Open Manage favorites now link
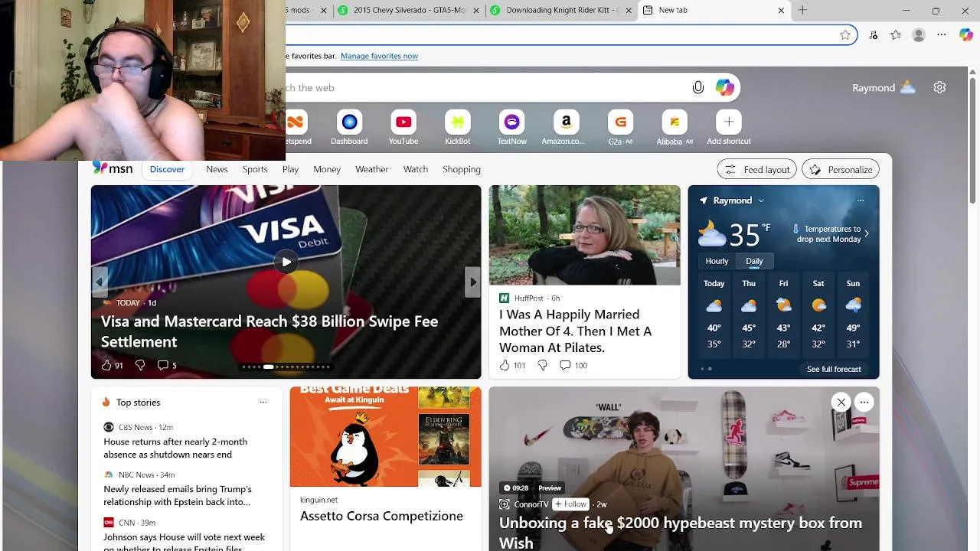980x551 pixels. (379, 56)
